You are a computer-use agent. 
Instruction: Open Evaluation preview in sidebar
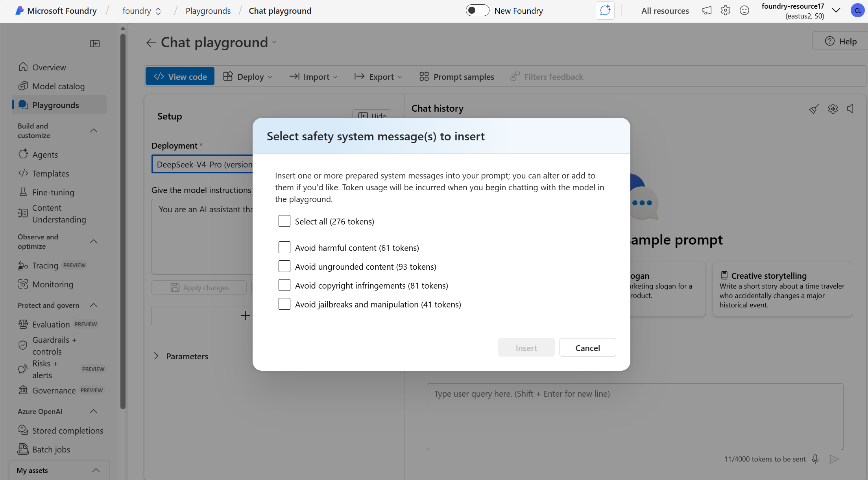(x=59, y=324)
